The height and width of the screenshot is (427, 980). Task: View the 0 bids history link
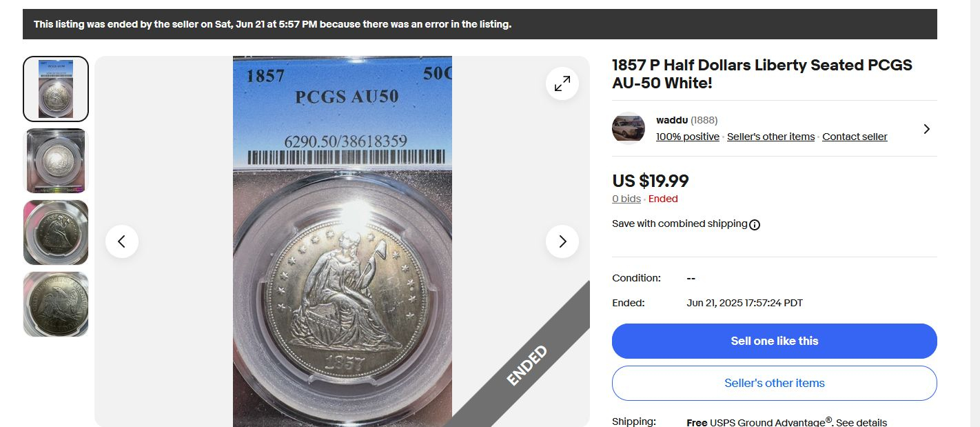626,199
